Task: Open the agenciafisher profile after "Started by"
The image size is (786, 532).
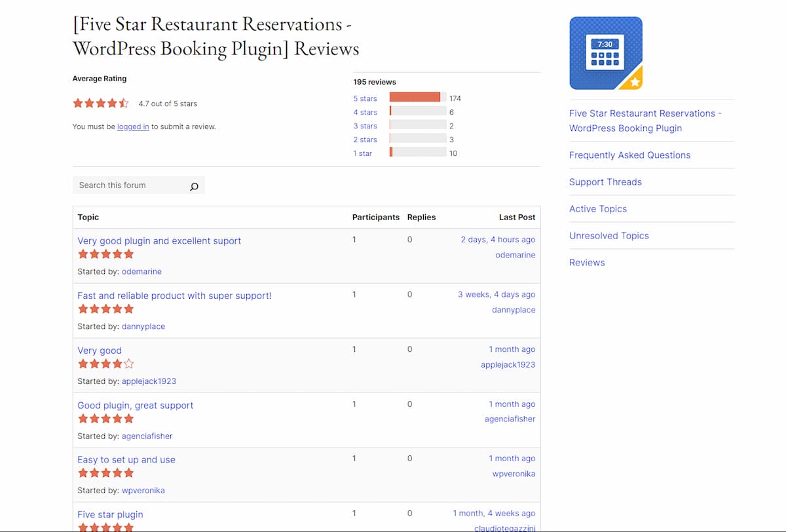Action: [x=147, y=436]
